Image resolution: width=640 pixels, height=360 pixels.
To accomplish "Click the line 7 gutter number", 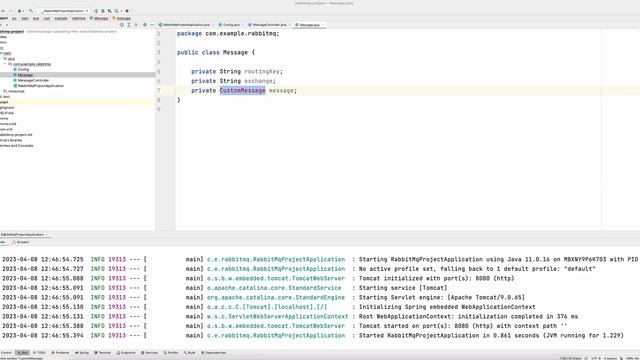I will [159, 90].
